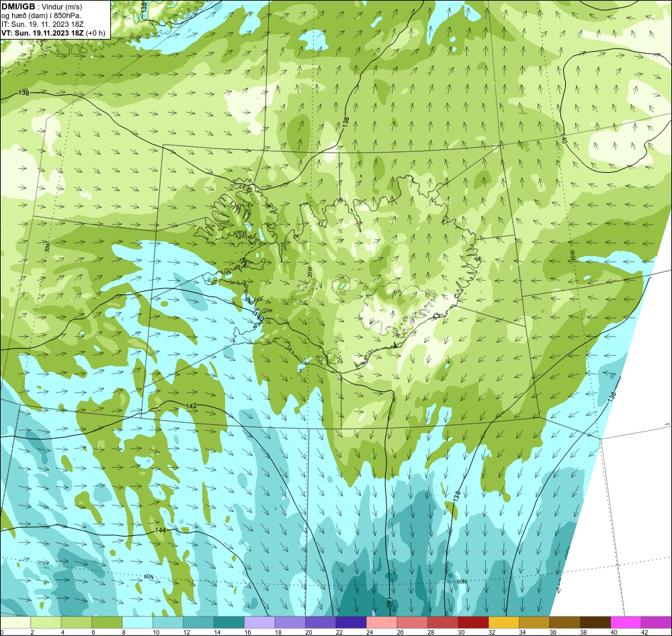The width and height of the screenshot is (672, 636).
Task: Click the "VT: Sun. 19.11.2023 18Z" valid time line
Action: click(42, 33)
